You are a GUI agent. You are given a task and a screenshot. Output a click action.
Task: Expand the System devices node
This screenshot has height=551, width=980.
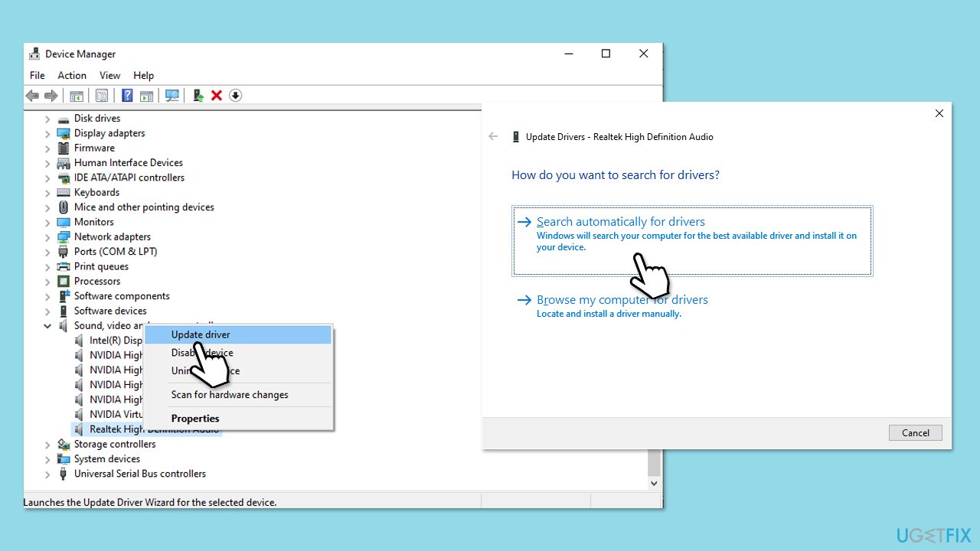[x=47, y=459]
